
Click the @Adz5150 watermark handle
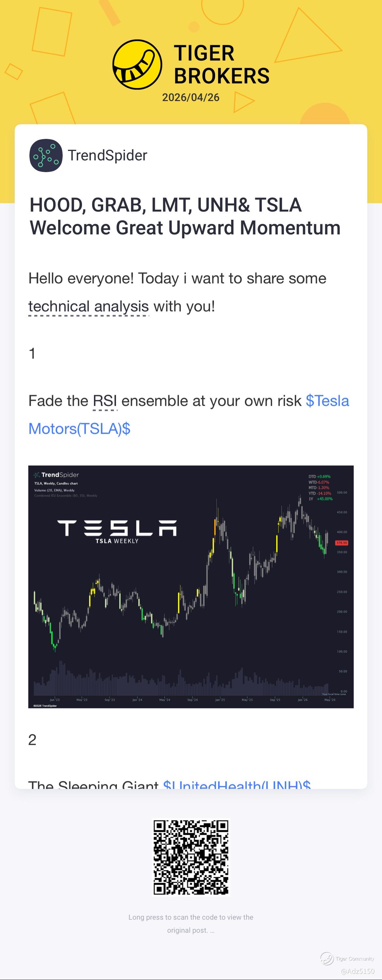pyautogui.click(x=357, y=971)
